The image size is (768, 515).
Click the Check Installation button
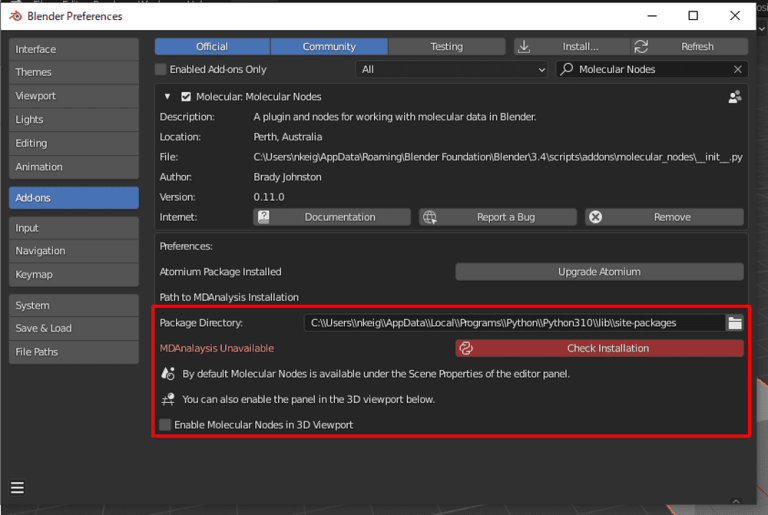pyautogui.click(x=599, y=348)
